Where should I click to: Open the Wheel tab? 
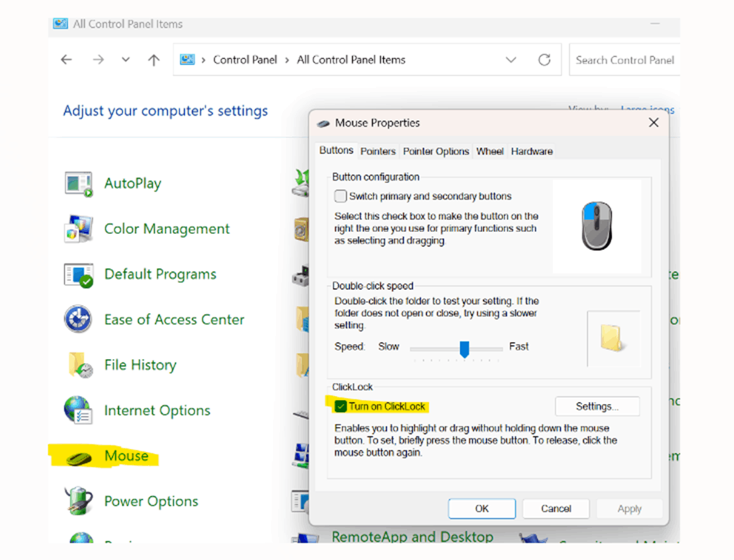click(x=490, y=151)
